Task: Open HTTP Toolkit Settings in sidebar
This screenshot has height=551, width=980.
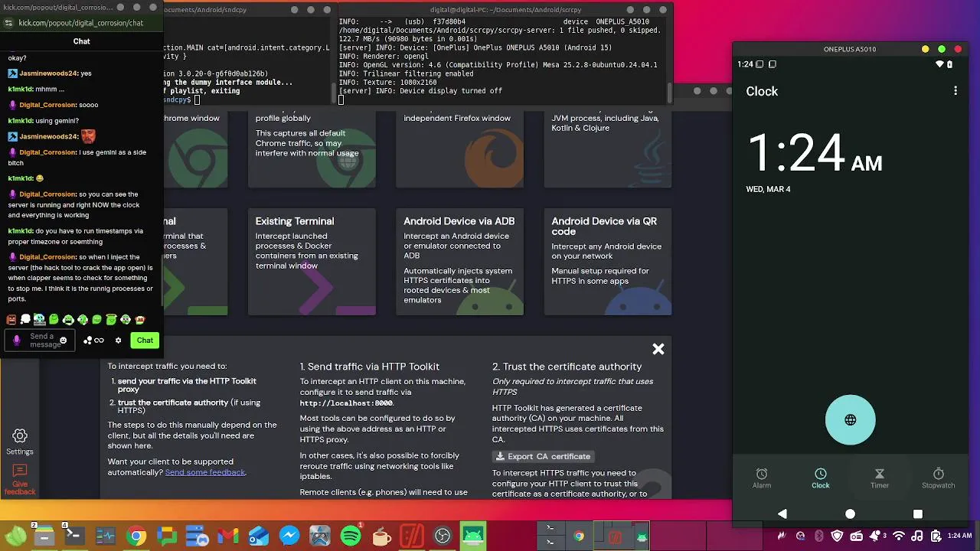Action: [20, 442]
